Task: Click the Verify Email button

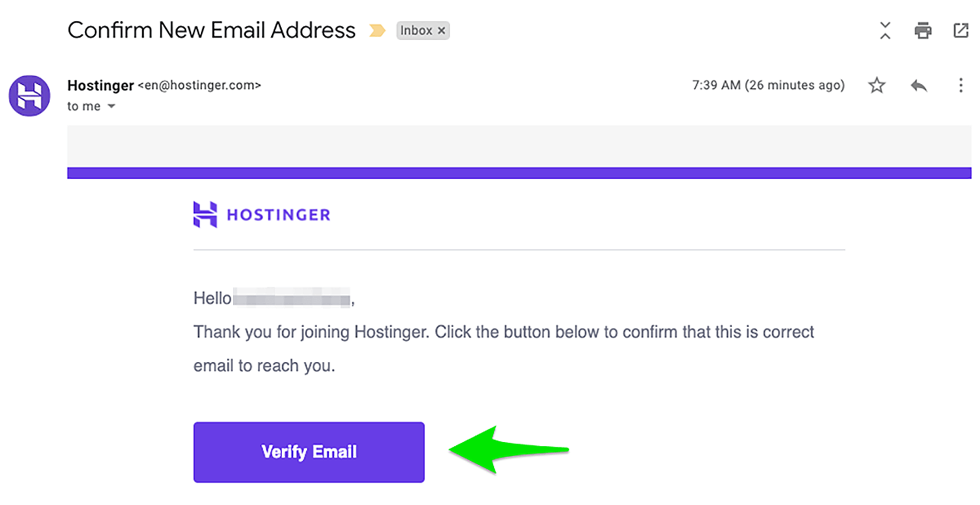Action: (x=309, y=452)
